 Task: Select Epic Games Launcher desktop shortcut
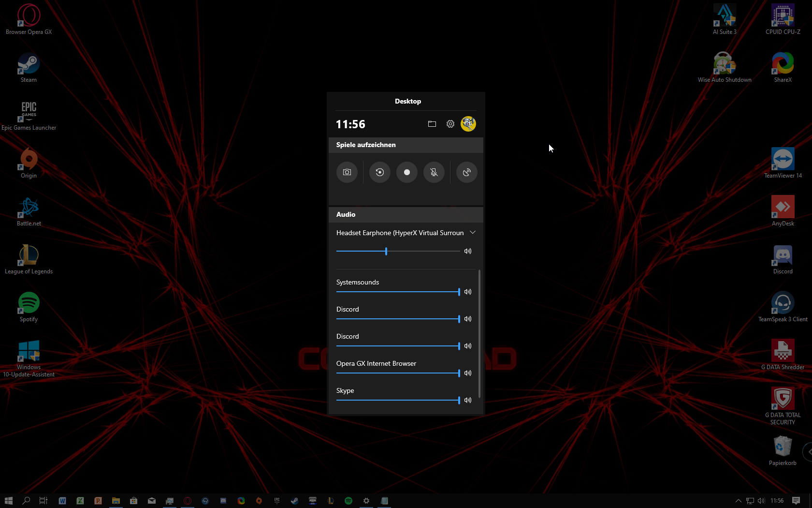(29, 115)
